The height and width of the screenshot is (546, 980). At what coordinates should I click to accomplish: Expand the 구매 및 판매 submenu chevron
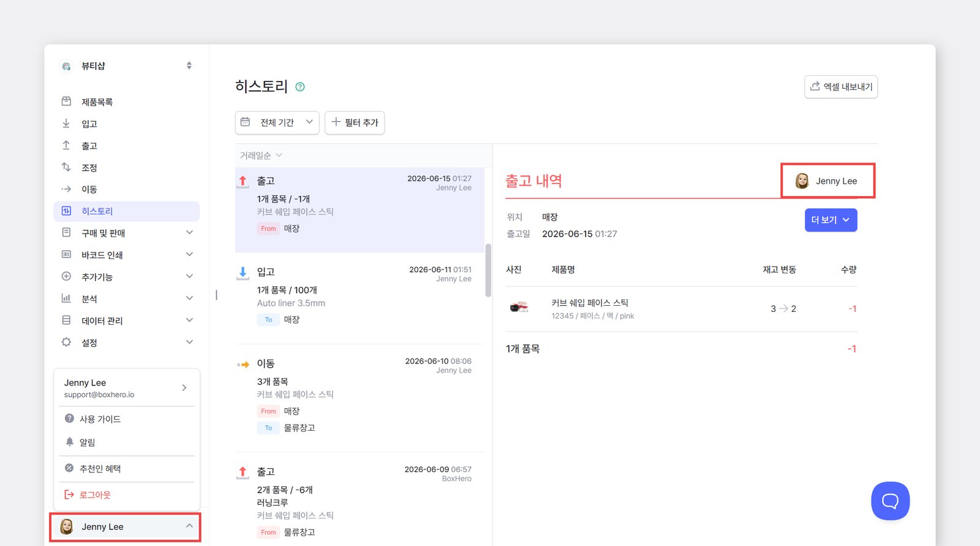[189, 232]
